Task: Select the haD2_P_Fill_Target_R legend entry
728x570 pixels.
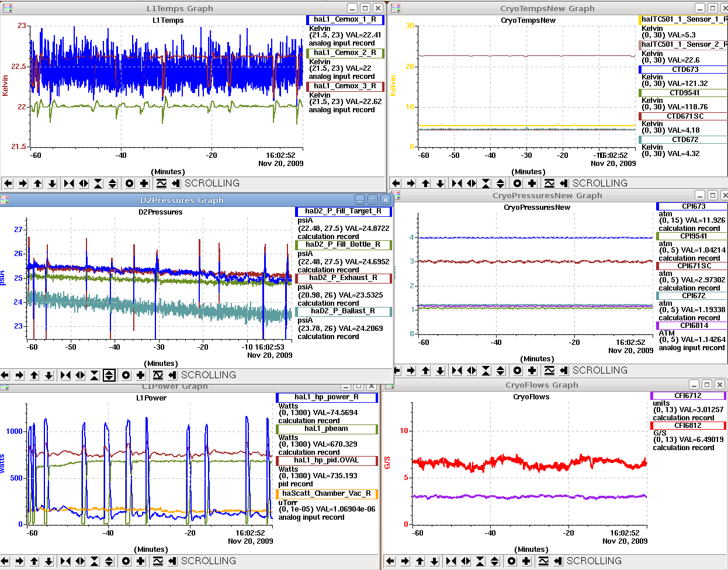Action: pos(344,211)
